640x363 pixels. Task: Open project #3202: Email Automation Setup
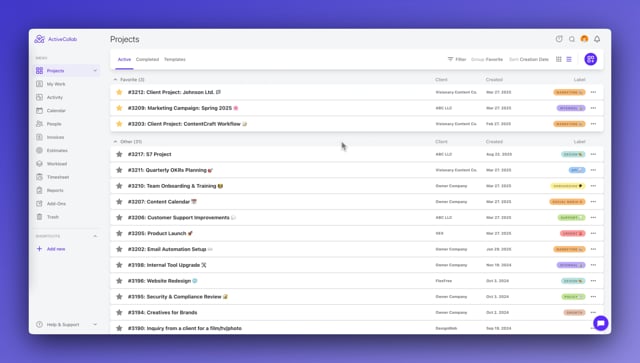pos(167,249)
